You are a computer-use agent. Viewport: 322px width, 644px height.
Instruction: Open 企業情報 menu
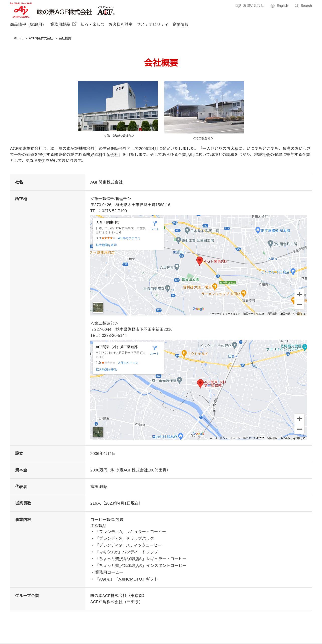(181, 24)
